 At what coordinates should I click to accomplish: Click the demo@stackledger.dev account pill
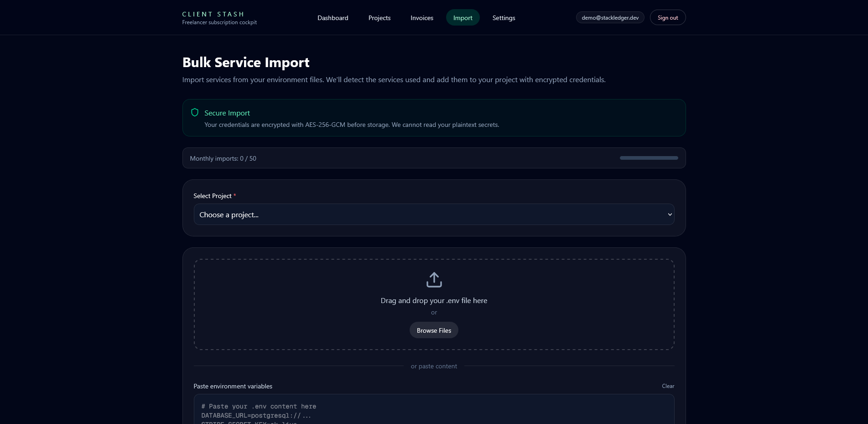[x=610, y=17]
